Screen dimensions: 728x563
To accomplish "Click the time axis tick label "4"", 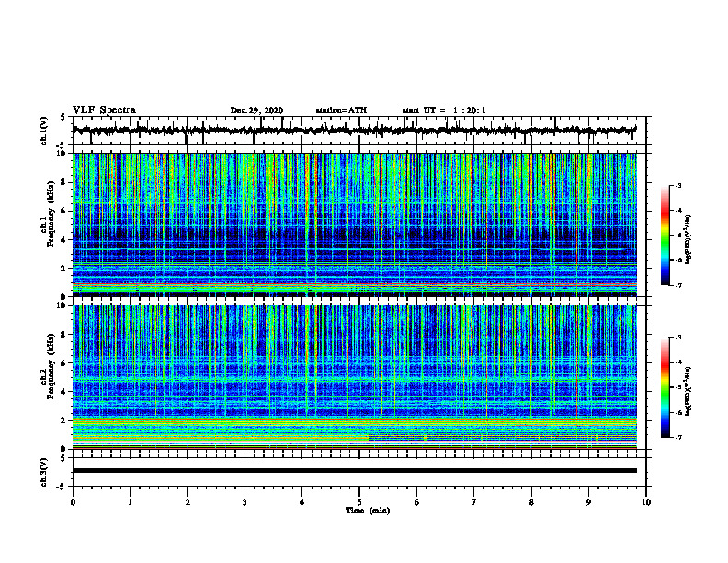I will [x=301, y=502].
